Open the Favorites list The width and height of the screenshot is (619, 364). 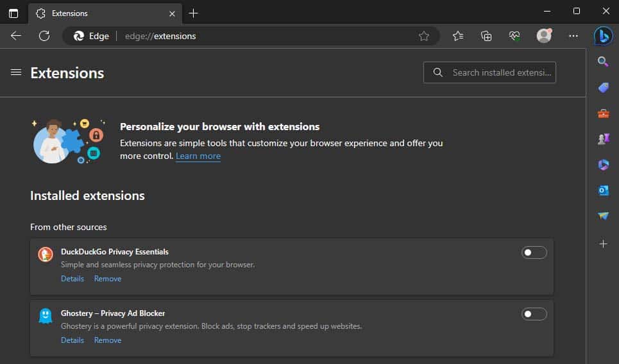coord(458,36)
